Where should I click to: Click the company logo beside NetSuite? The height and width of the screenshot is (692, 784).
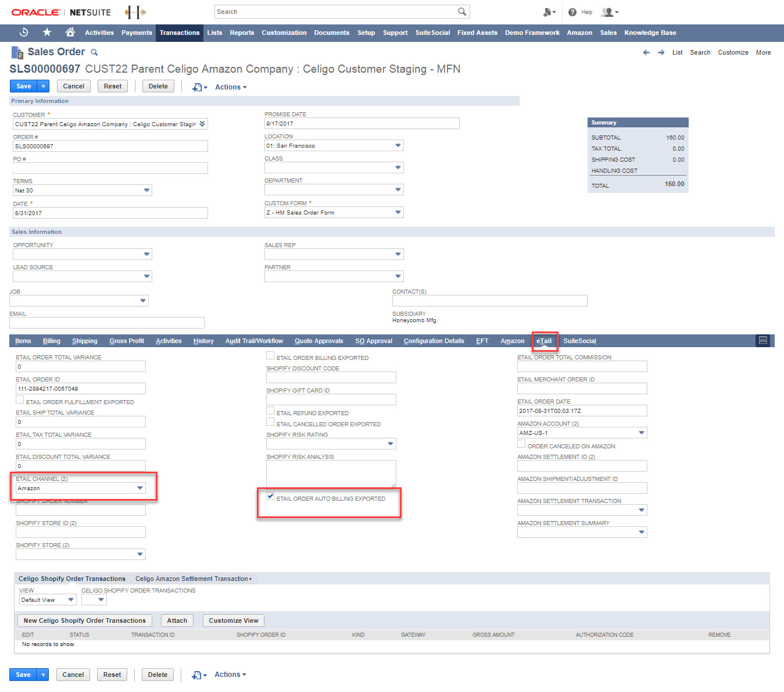point(135,12)
